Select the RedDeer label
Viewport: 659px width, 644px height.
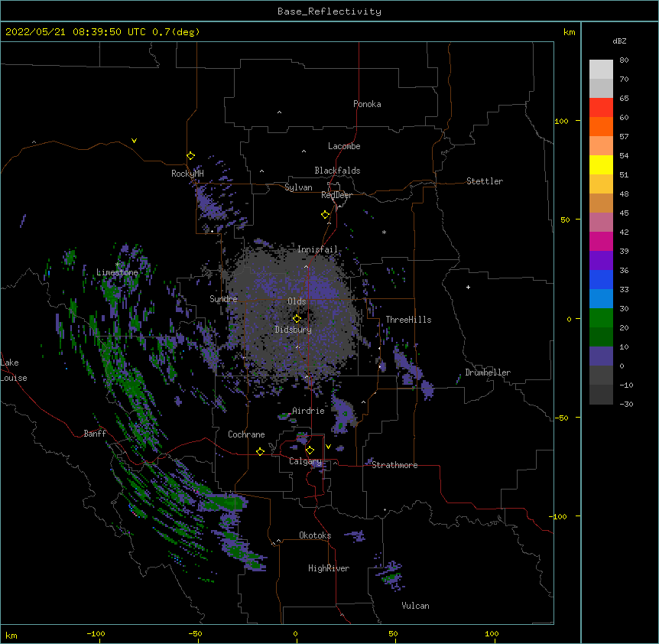(x=336, y=195)
